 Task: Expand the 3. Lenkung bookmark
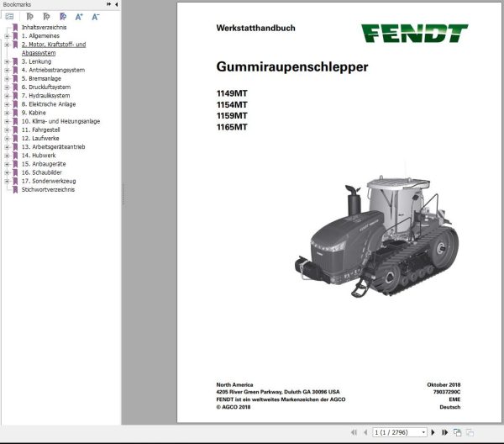[7, 61]
